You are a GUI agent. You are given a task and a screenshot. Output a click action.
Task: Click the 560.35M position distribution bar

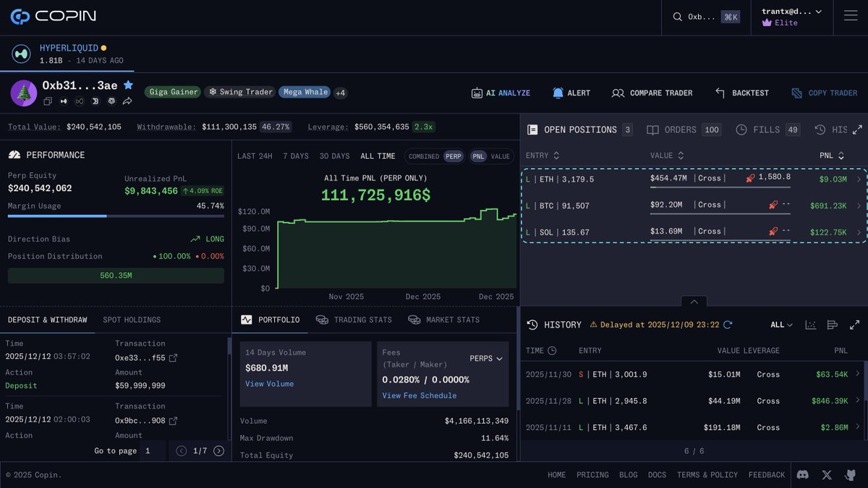coord(116,276)
